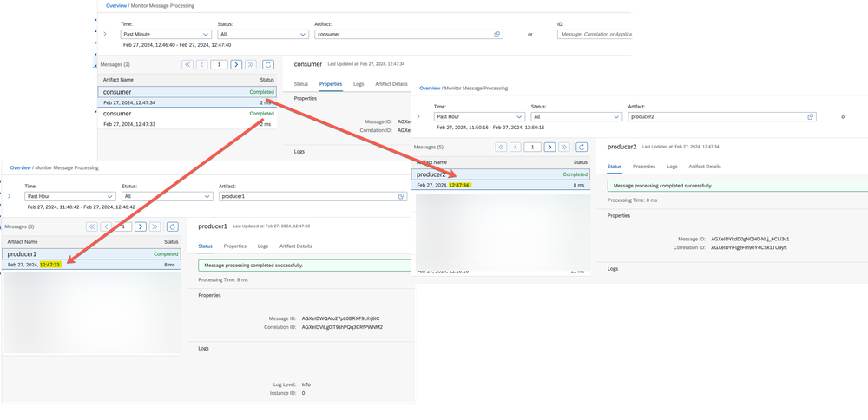Image resolution: width=868 pixels, height=420 pixels.
Task: Open Properties tab for producer2
Action: (643, 166)
